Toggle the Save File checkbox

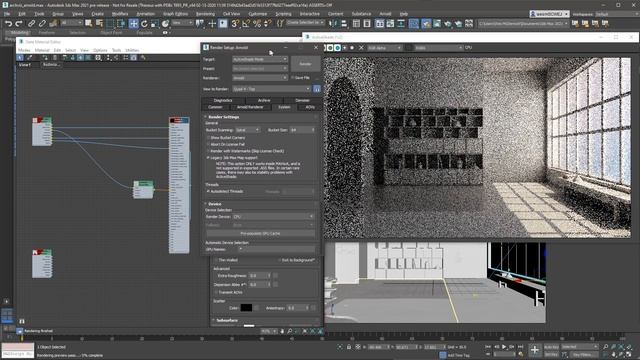click(292, 78)
